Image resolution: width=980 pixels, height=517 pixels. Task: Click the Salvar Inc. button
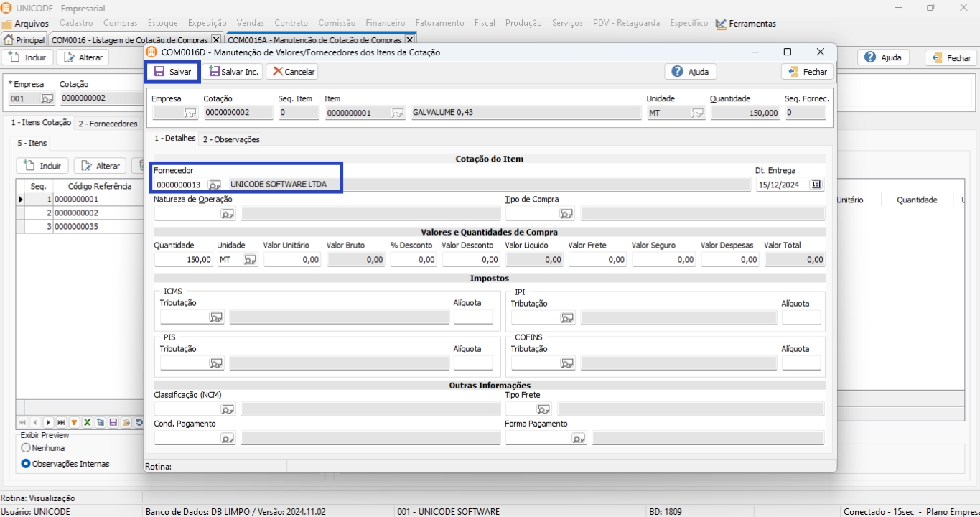233,72
